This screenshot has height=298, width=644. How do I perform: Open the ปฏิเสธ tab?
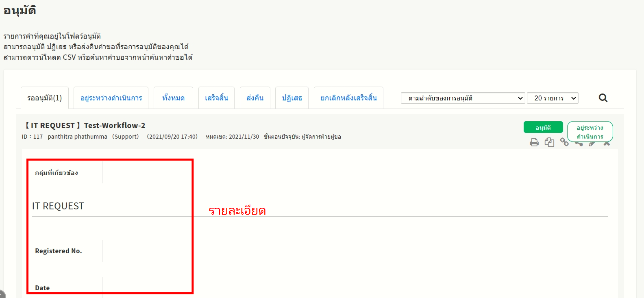[x=292, y=98]
